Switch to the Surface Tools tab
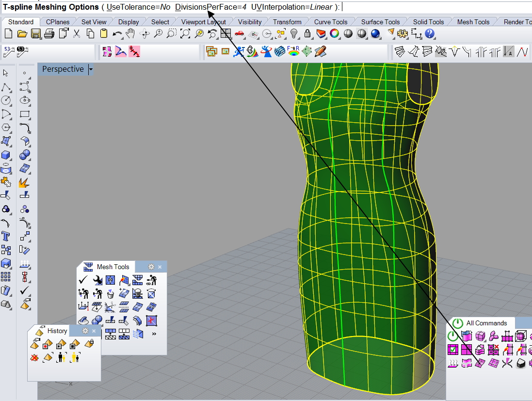The image size is (532, 401). coord(380,22)
